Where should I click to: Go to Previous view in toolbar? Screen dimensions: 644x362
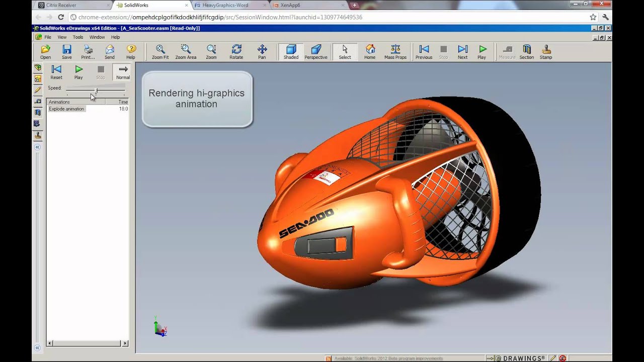(x=424, y=52)
